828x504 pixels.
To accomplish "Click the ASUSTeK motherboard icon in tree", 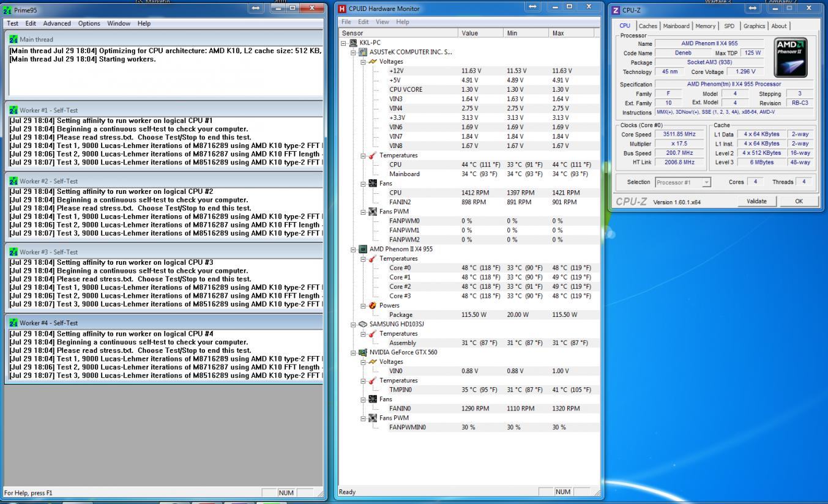I will coord(363,52).
